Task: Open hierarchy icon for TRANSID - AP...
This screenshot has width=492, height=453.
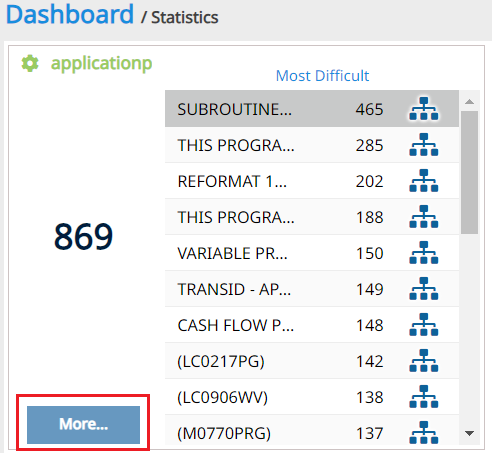Action: 424,289
